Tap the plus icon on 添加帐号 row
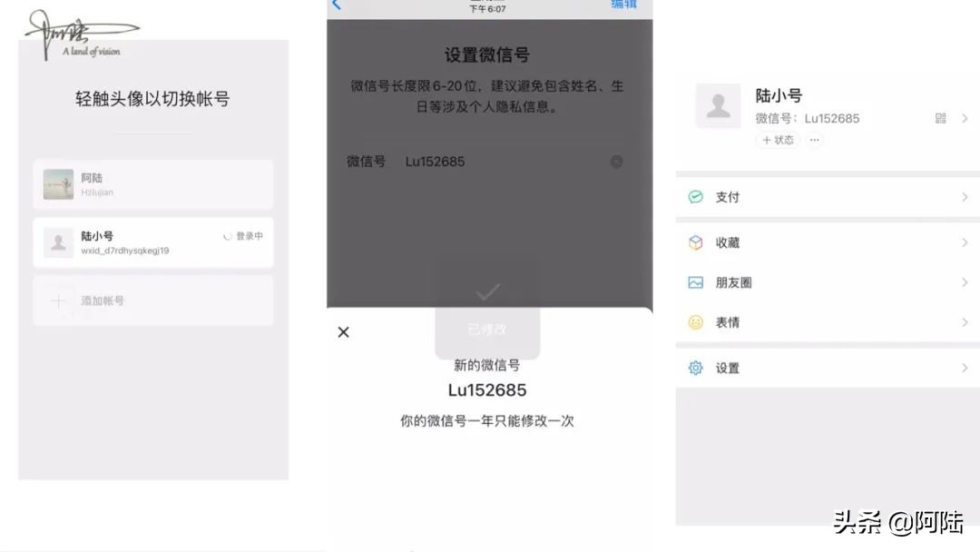 click(56, 301)
